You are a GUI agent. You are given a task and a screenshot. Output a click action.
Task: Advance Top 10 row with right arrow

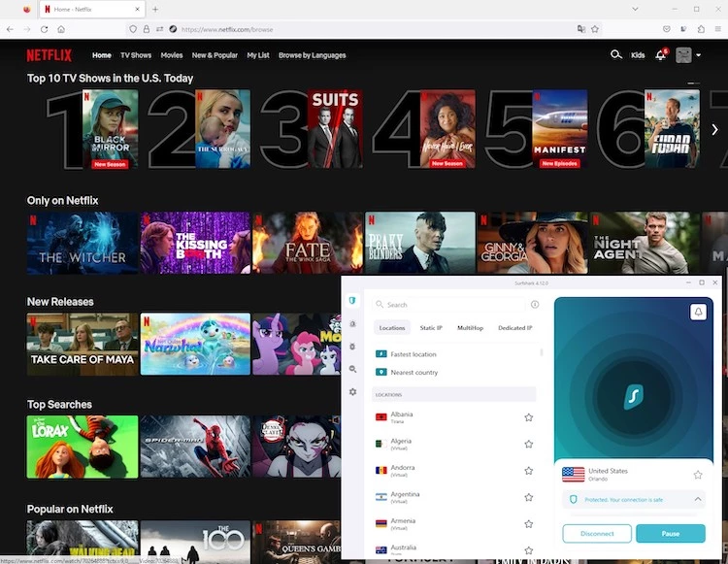(x=715, y=129)
